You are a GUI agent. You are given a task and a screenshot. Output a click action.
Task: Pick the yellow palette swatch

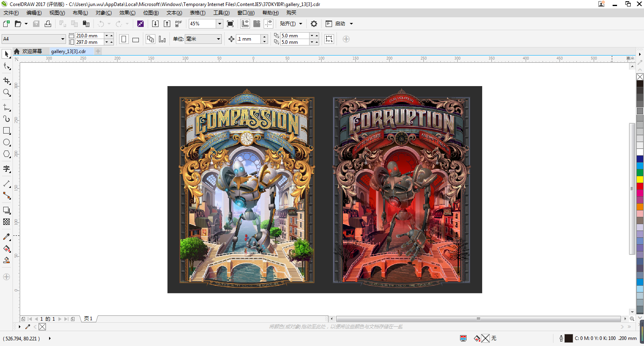640,179
